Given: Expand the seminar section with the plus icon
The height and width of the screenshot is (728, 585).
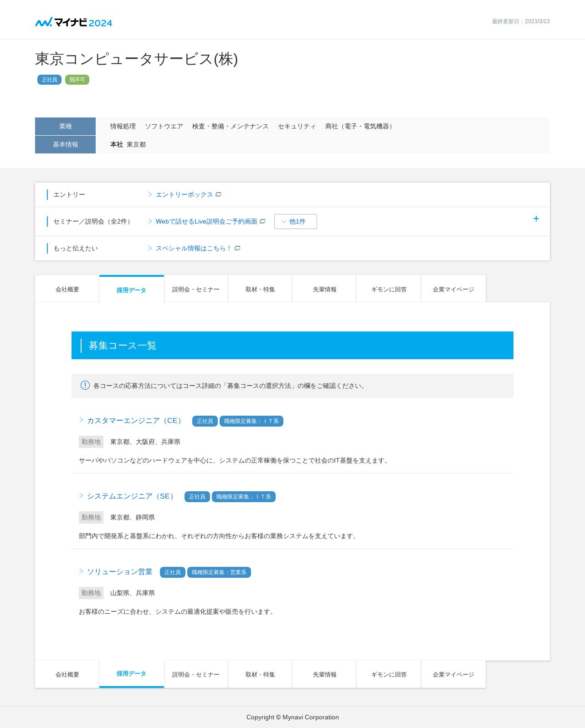Looking at the screenshot, I should tap(536, 219).
